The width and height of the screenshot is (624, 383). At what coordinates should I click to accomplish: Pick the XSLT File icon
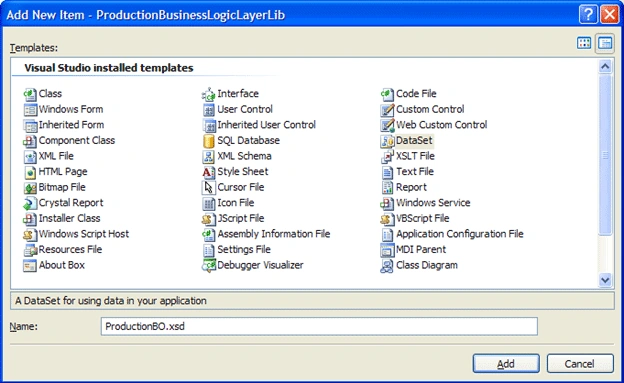click(x=387, y=156)
